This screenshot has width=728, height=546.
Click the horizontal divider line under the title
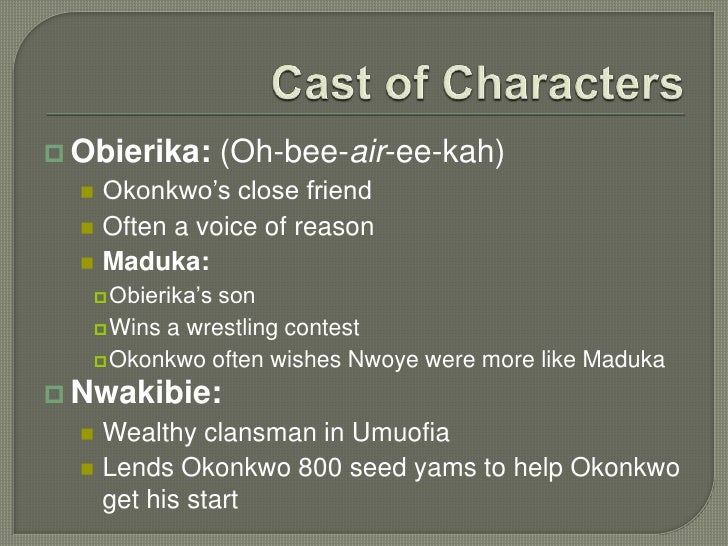(365, 114)
